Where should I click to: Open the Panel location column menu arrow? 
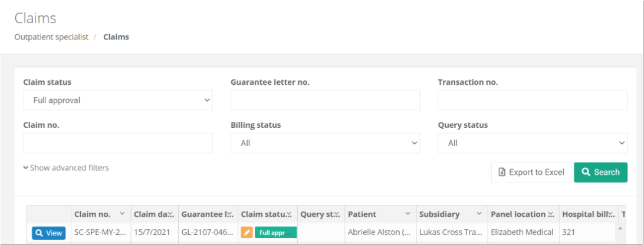pos(550,214)
